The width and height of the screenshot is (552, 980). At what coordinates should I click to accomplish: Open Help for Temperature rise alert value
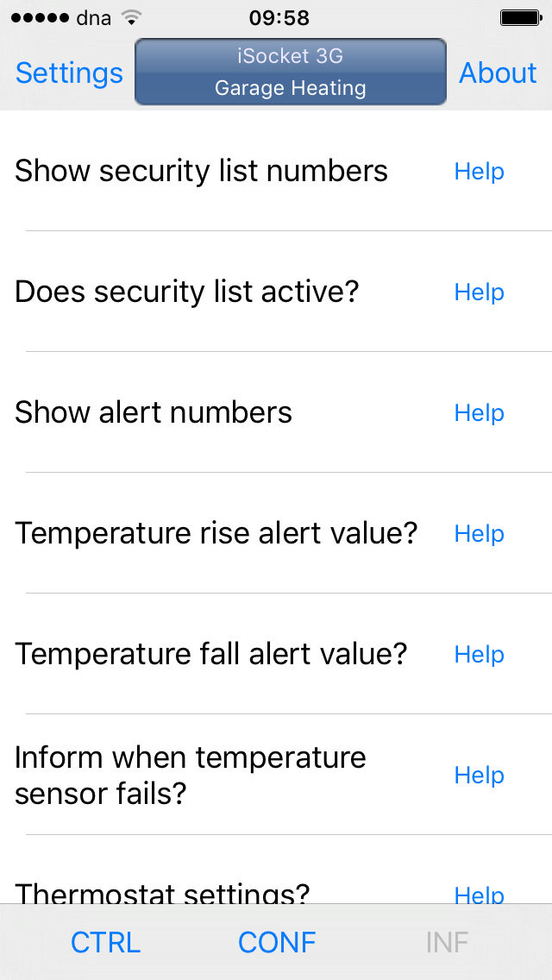pyautogui.click(x=479, y=533)
